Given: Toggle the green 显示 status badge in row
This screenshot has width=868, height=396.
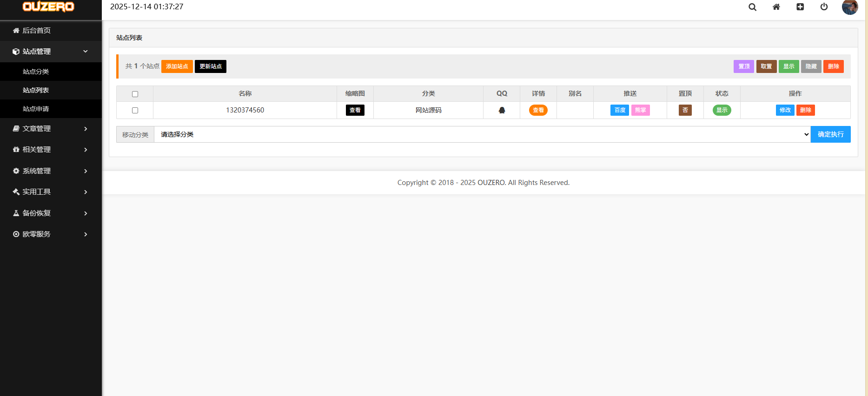Looking at the screenshot, I should coord(722,110).
